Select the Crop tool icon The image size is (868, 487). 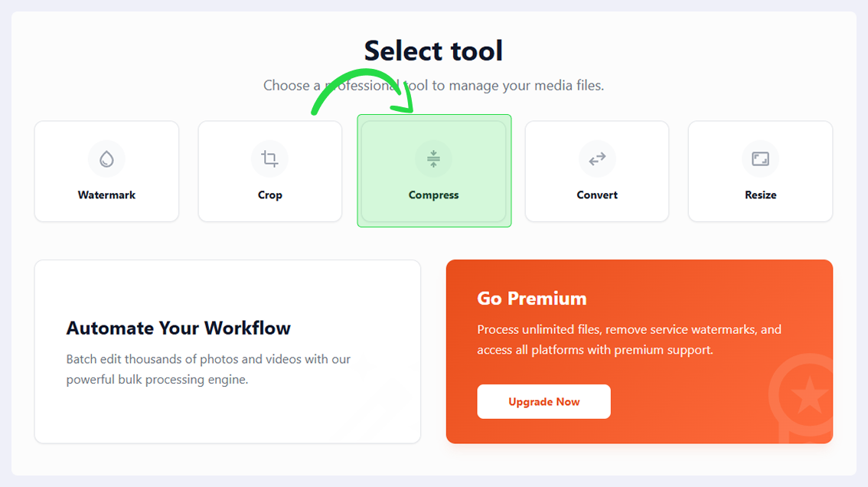click(x=269, y=159)
